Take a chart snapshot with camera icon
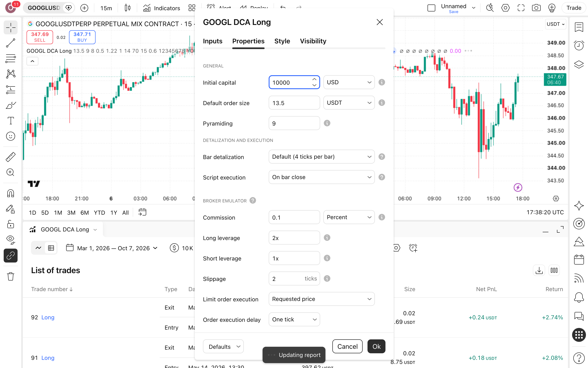Screen dimensions: 588x368 (536, 8)
